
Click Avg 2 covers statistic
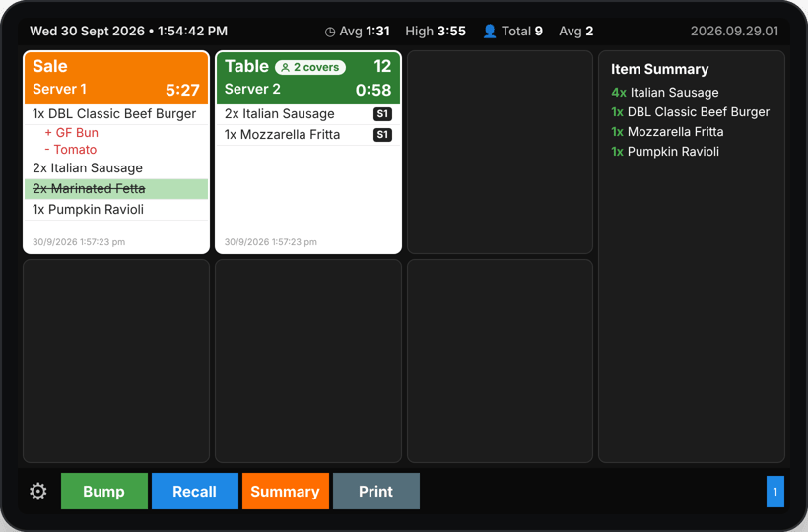[576, 32]
